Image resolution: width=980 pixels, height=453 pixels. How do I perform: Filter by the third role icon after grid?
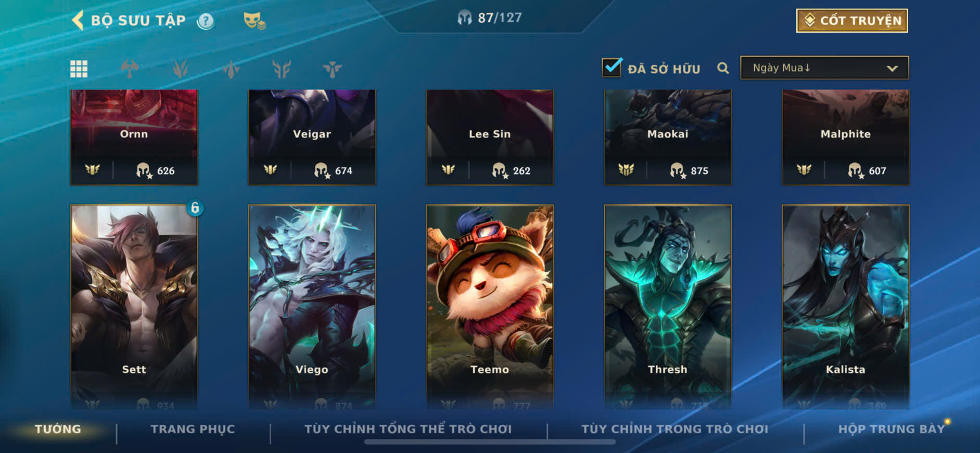click(231, 69)
